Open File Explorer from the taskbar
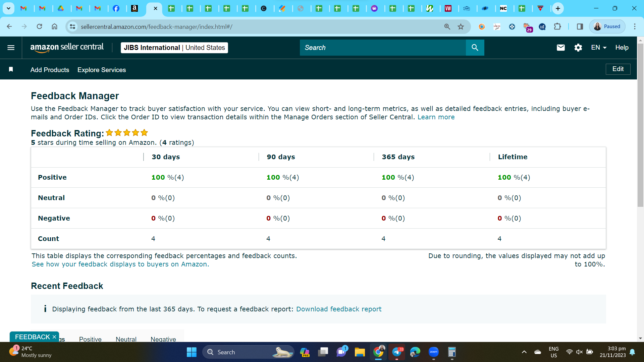The height and width of the screenshot is (362, 644). (360, 352)
